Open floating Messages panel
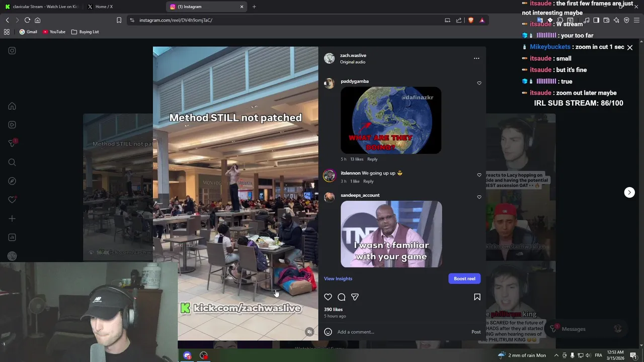The width and height of the screenshot is (644, 362). click(x=586, y=329)
